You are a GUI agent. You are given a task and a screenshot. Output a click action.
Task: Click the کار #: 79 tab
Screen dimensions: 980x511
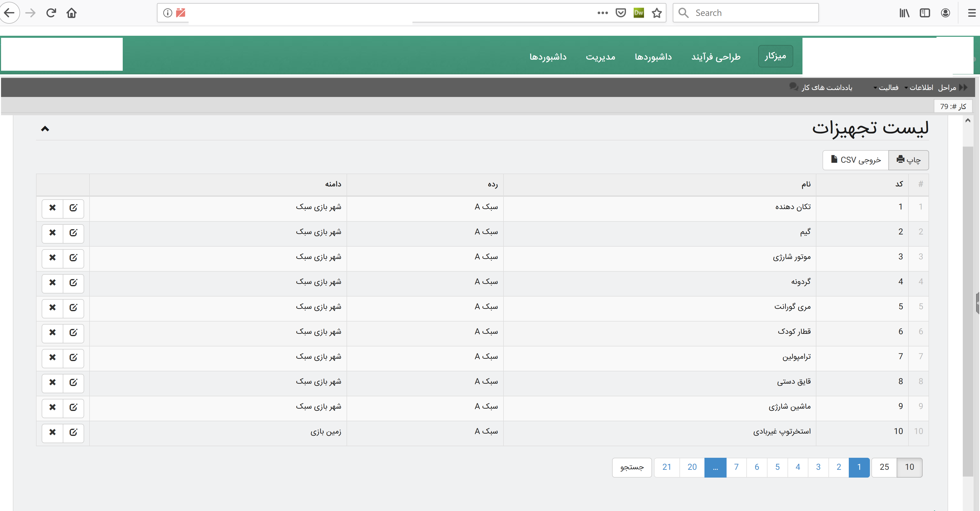coord(953,106)
